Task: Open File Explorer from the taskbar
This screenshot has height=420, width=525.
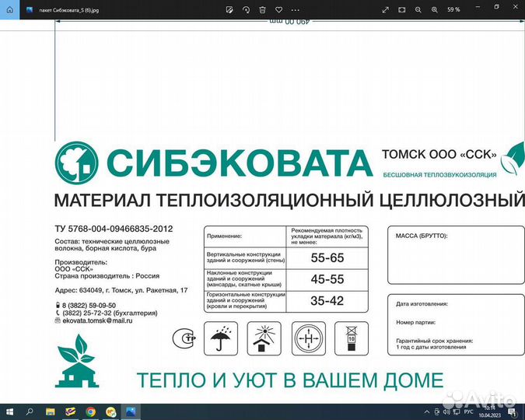Action: tap(51, 412)
